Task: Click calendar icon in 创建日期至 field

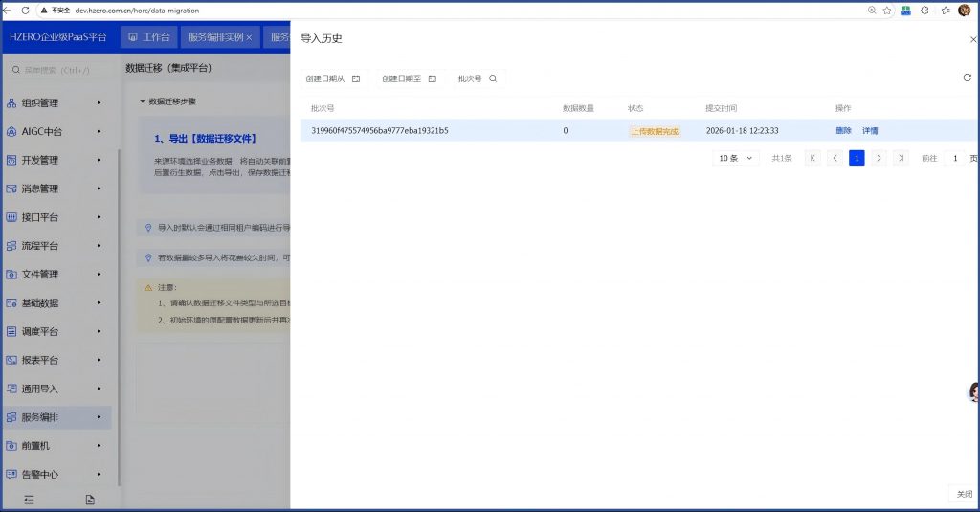Action: [433, 78]
